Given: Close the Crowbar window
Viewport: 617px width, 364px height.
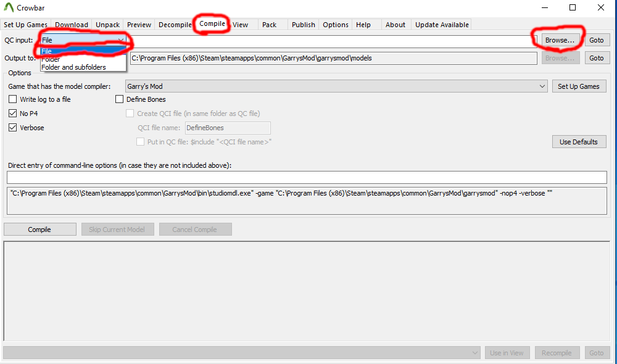Looking at the screenshot, I should pyautogui.click(x=601, y=7).
